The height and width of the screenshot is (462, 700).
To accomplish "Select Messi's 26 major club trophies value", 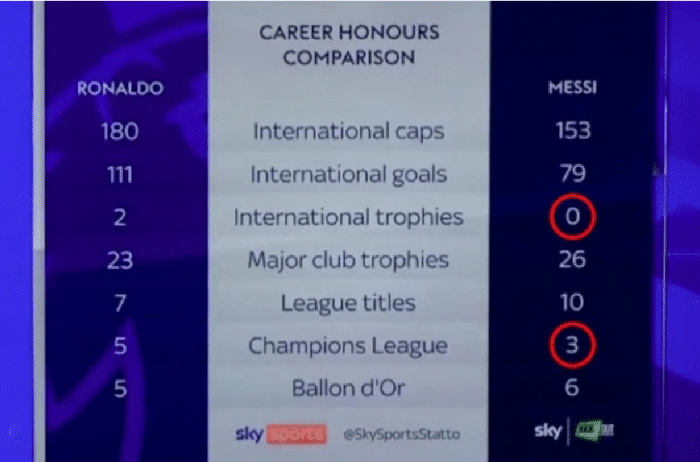I will (573, 260).
